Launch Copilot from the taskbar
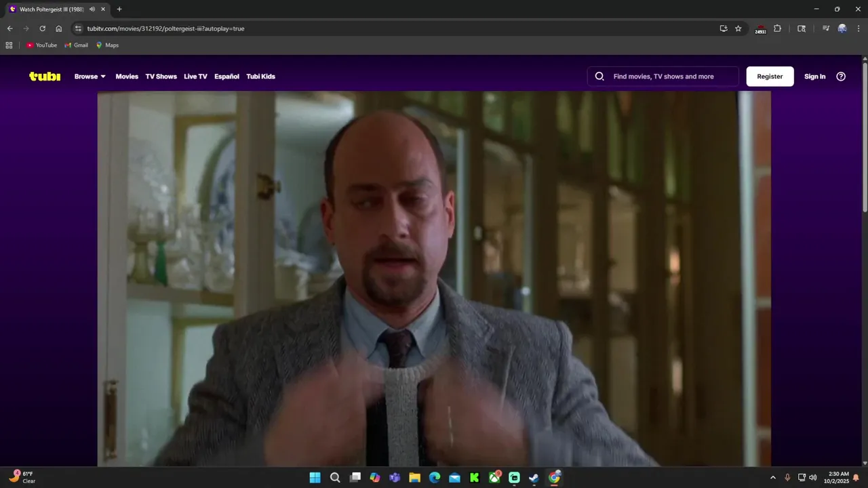This screenshot has height=488, width=868. point(375,478)
